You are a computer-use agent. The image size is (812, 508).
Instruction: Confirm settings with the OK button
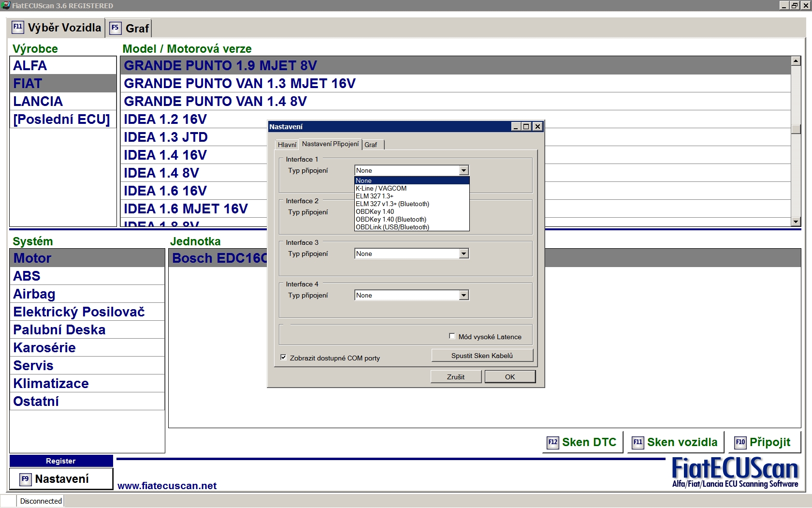tap(510, 377)
